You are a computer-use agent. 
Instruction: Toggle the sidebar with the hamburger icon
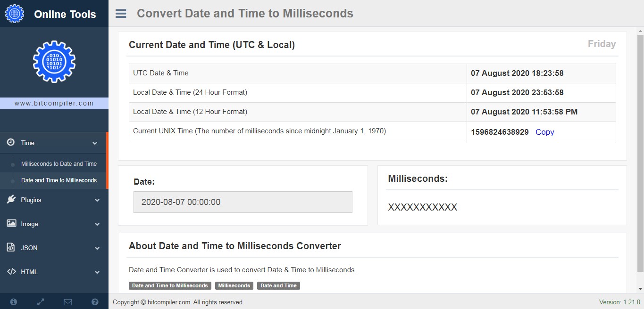coord(121,13)
